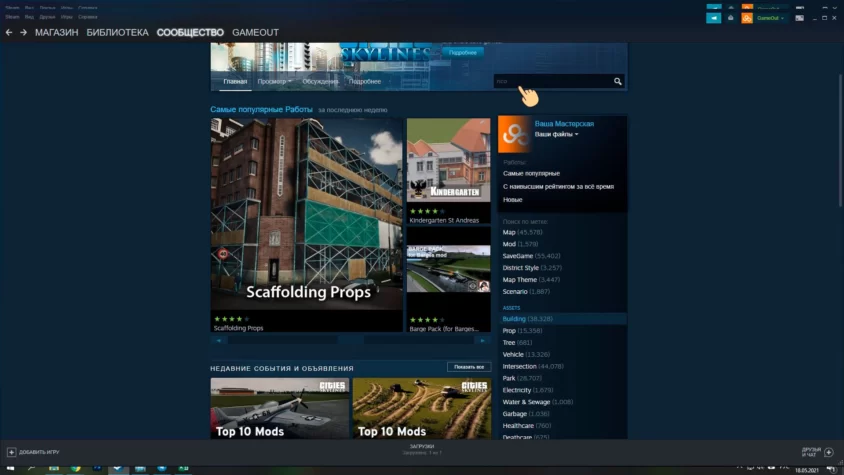Screen dimensions: 844x475
Task: Go to БИБЛИОТЕКА section
Action: (117, 32)
